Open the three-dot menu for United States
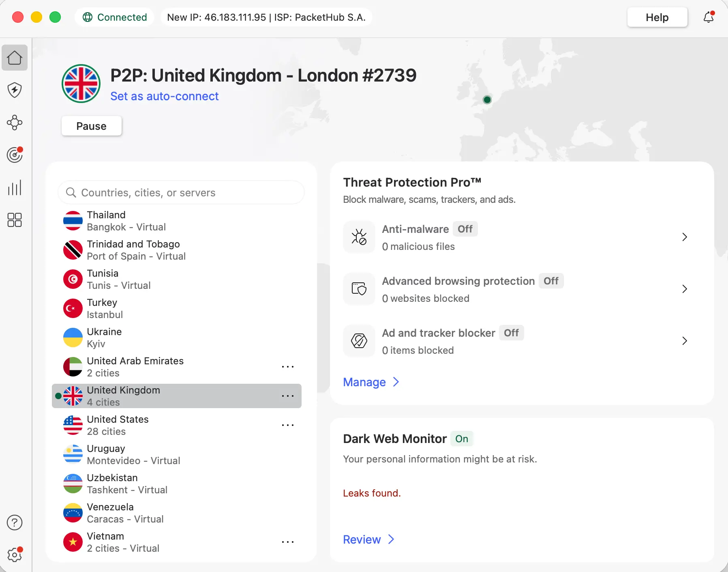 point(288,425)
